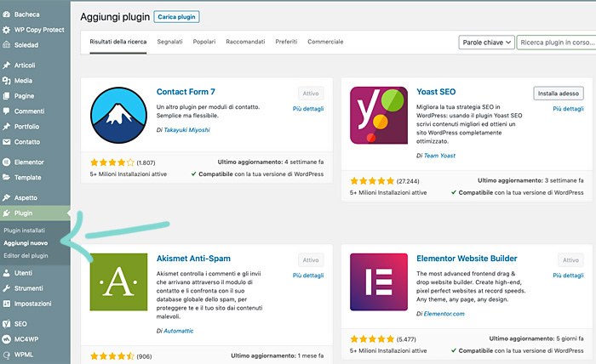Click the Portfolio pin icon
The height and width of the screenshot is (364, 596).
coord(7,127)
